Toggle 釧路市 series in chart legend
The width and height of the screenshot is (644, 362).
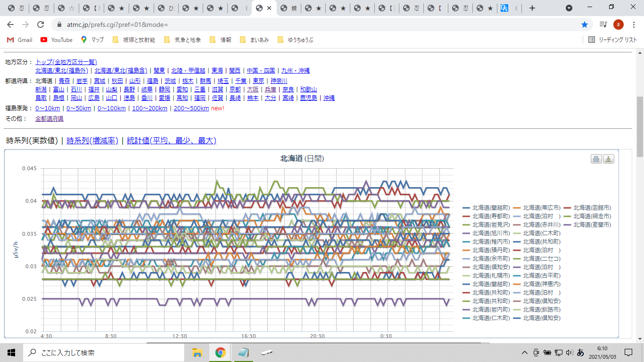tap(537, 309)
